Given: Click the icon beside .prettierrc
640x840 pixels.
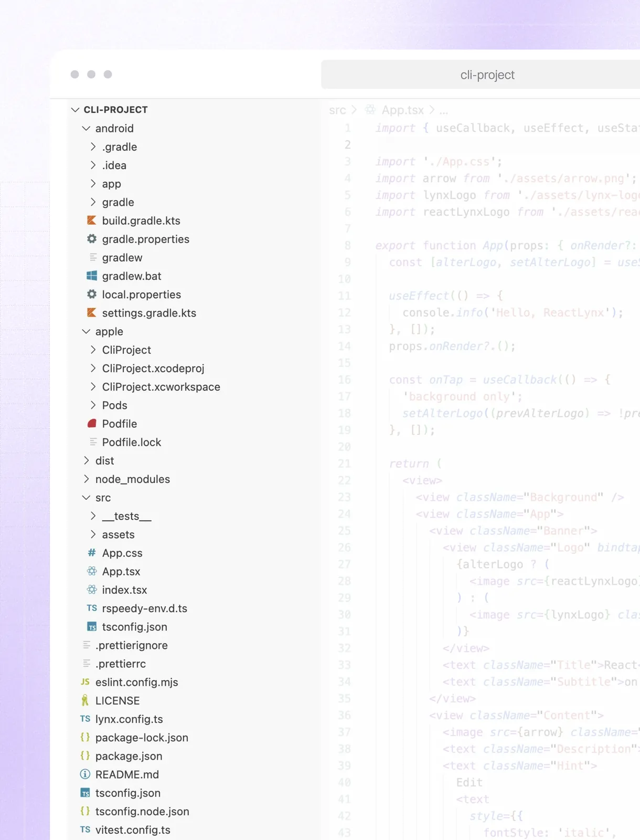Looking at the screenshot, I should [87, 664].
